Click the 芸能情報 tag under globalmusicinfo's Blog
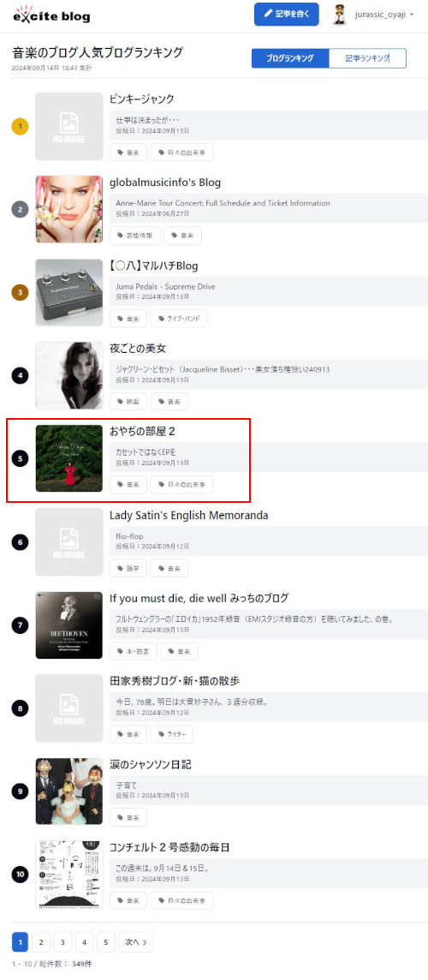This screenshot has height=980, width=428. [x=135, y=236]
